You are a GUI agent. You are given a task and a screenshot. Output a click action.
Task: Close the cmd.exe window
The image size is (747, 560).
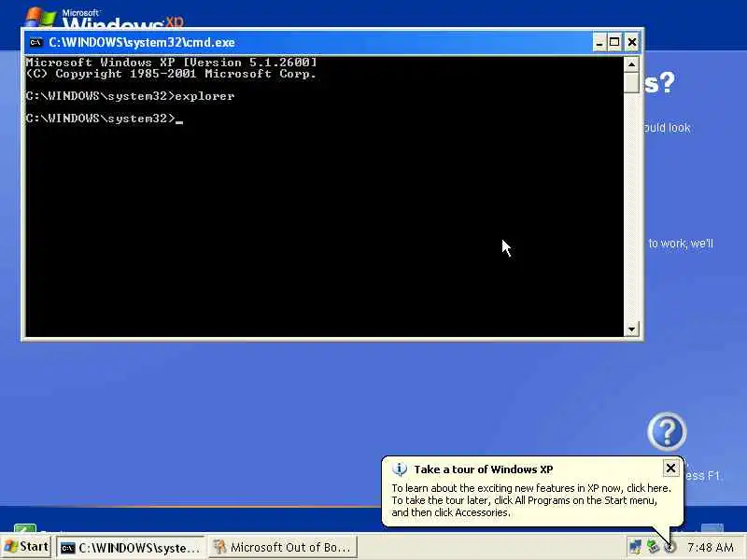click(x=632, y=43)
